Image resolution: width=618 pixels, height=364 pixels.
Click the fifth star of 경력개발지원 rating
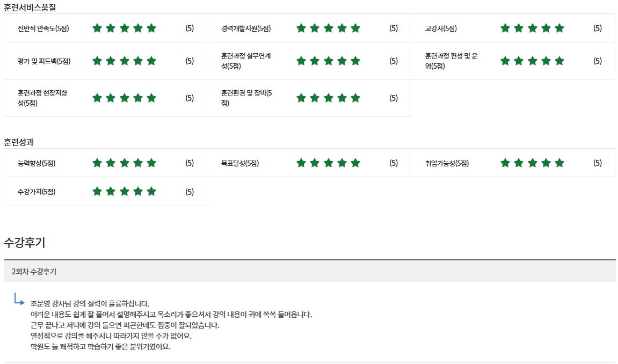click(355, 28)
